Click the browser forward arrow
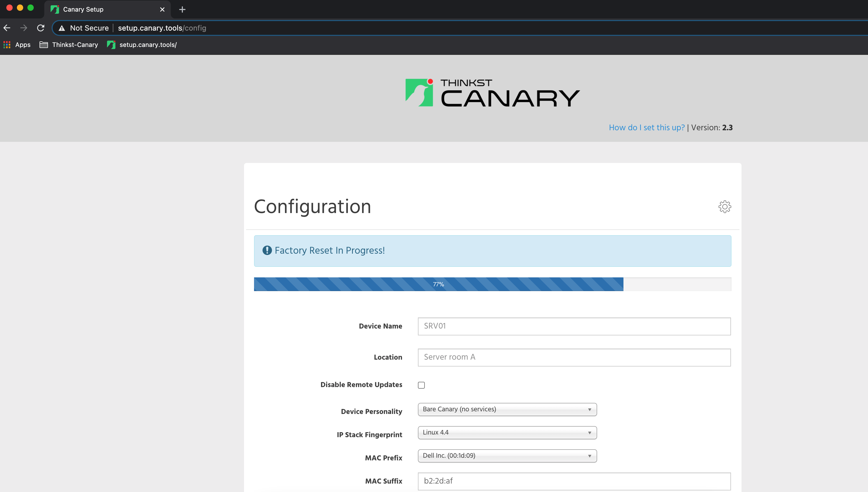The height and width of the screenshot is (492, 868). pyautogui.click(x=24, y=28)
